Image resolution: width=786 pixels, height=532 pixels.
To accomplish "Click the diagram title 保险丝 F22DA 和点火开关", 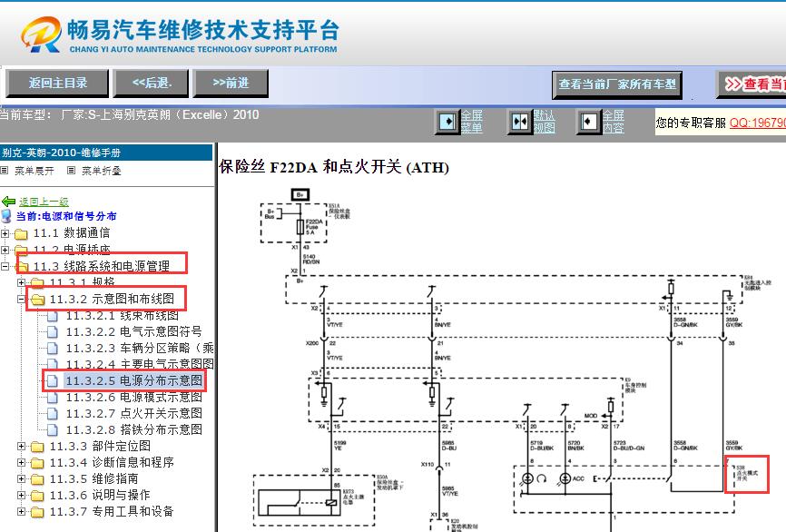I will 334,166.
